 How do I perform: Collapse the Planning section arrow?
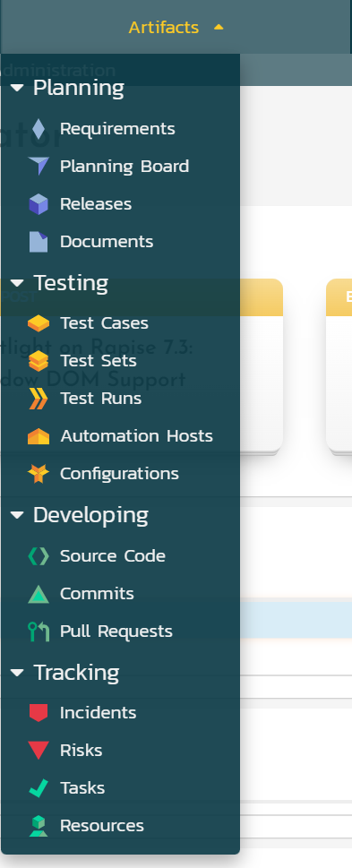coord(17,88)
